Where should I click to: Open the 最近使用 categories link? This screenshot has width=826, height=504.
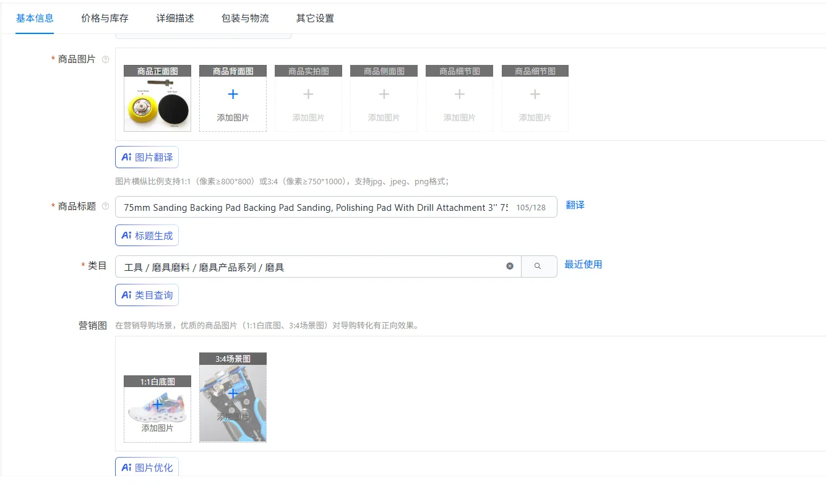(x=583, y=265)
